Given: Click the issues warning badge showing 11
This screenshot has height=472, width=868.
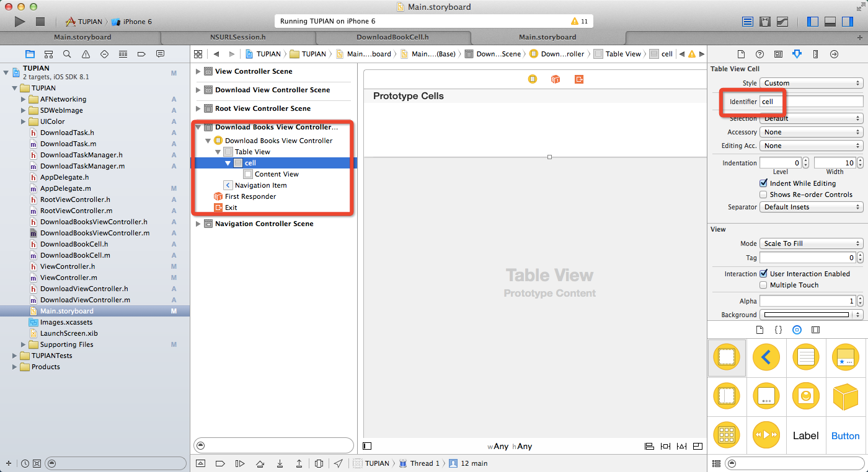Looking at the screenshot, I should click(579, 21).
